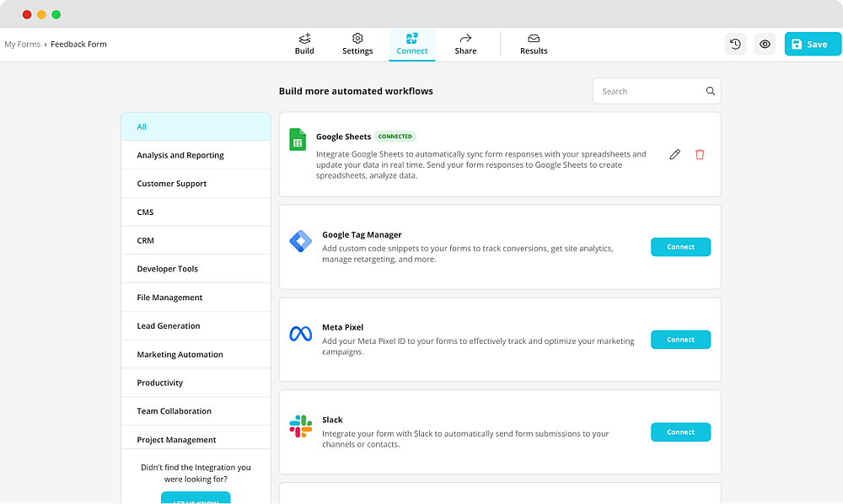
Task: Open the Results tab
Action: 534,45
